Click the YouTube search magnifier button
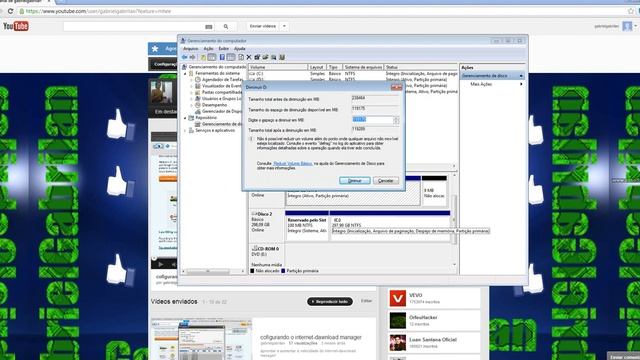The height and width of the screenshot is (360, 640). coord(226,27)
